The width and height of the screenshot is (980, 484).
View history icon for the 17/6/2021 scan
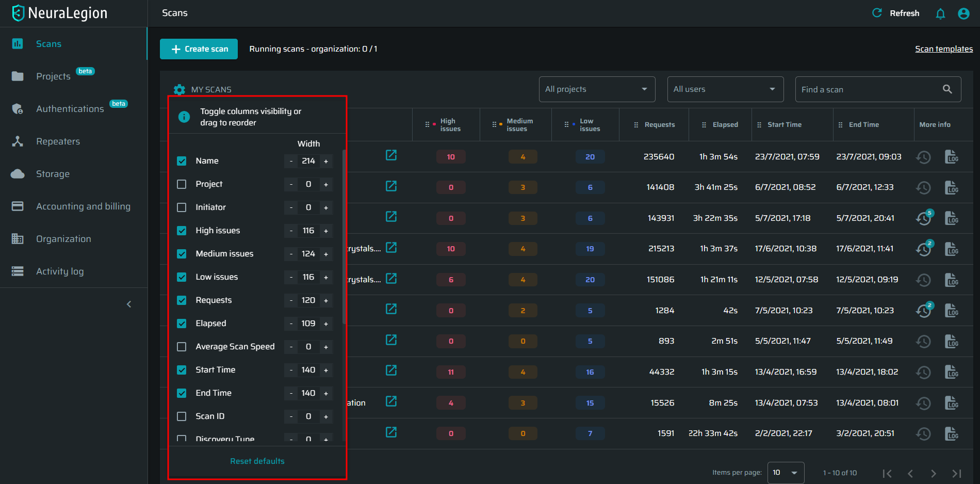(924, 249)
